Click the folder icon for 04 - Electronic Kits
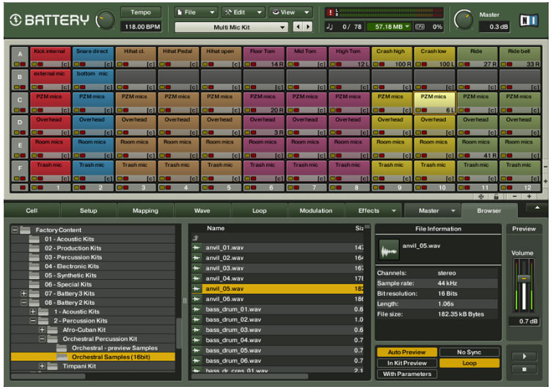The image size is (553, 392). [34, 266]
